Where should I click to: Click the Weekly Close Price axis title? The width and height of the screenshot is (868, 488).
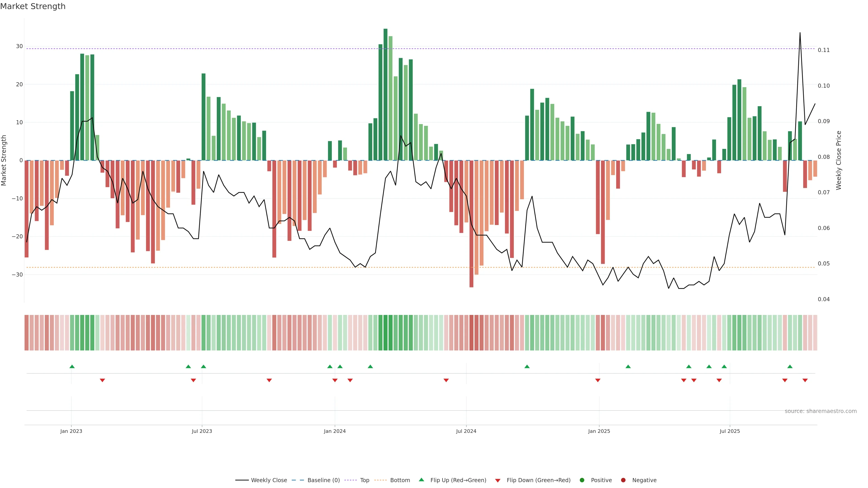tap(839, 160)
